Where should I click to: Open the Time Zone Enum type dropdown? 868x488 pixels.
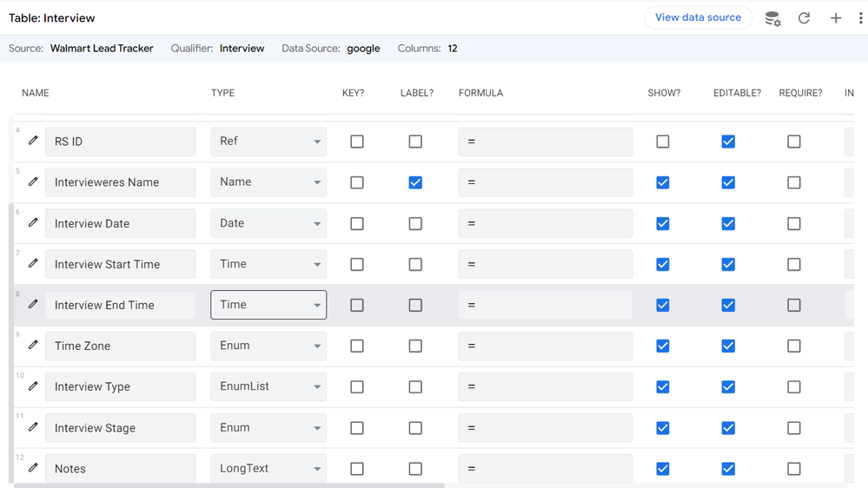click(268, 346)
